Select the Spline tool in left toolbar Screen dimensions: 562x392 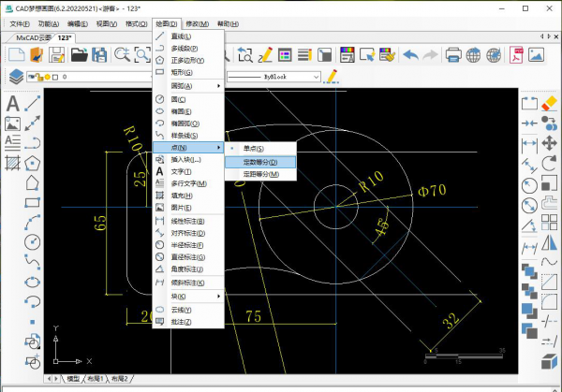[x=32, y=262]
